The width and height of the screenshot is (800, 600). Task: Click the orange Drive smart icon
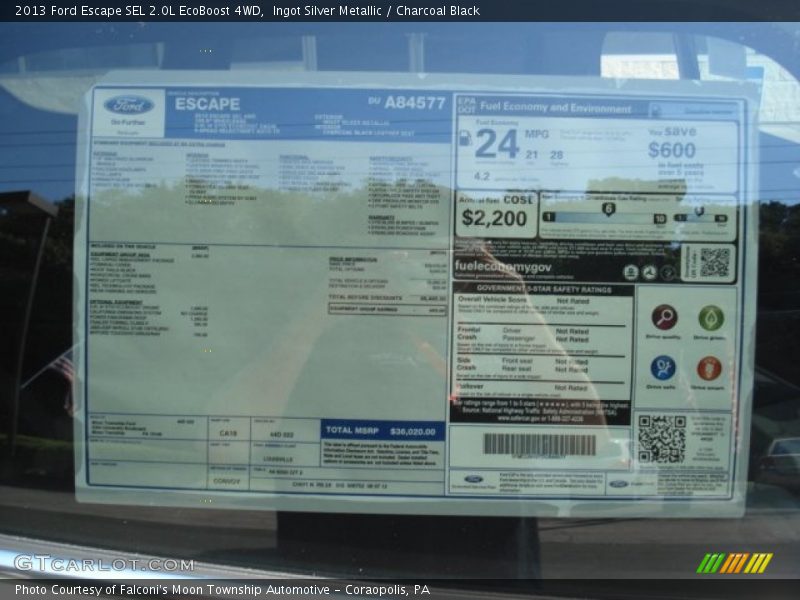(709, 368)
